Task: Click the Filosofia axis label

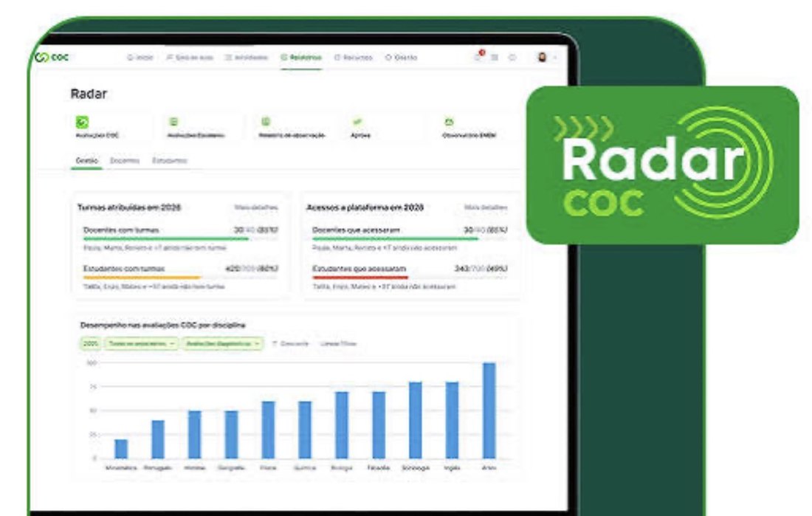Action: (379, 468)
